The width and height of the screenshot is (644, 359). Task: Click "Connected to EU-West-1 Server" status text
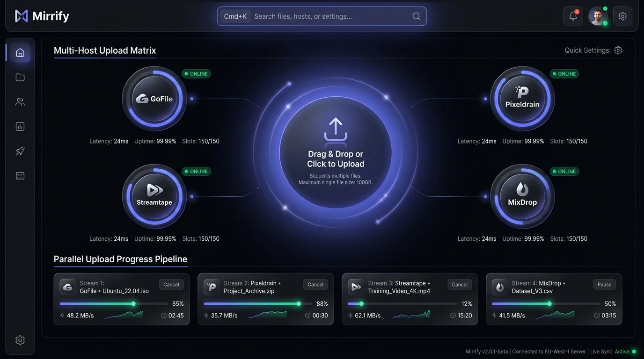(x=549, y=352)
